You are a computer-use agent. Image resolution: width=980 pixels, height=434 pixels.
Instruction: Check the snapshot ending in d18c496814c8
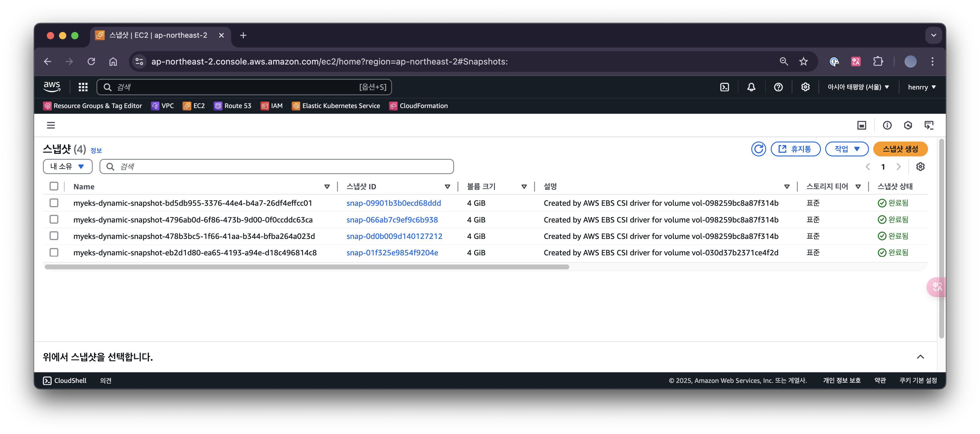[x=54, y=252]
